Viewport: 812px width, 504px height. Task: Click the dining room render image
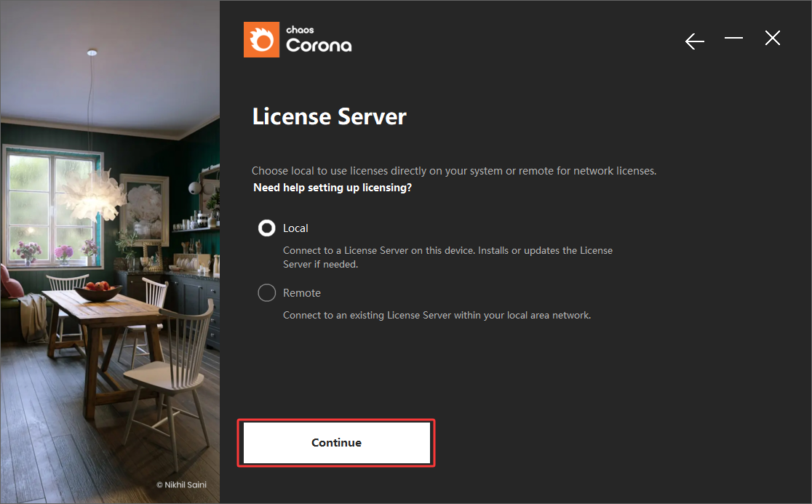110,252
